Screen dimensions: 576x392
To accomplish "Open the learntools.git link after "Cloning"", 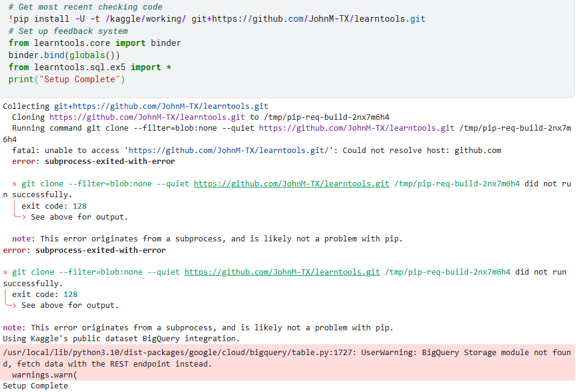I will coord(147,117).
